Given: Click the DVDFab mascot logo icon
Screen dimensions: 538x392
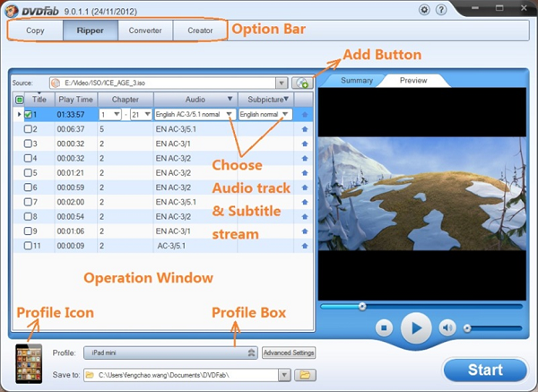Looking at the screenshot, I should [12, 11].
